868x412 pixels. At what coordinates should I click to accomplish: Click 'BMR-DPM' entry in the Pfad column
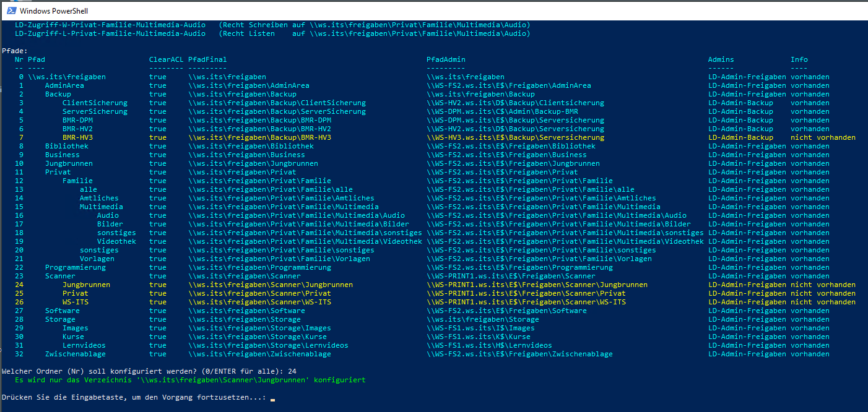[x=77, y=120]
